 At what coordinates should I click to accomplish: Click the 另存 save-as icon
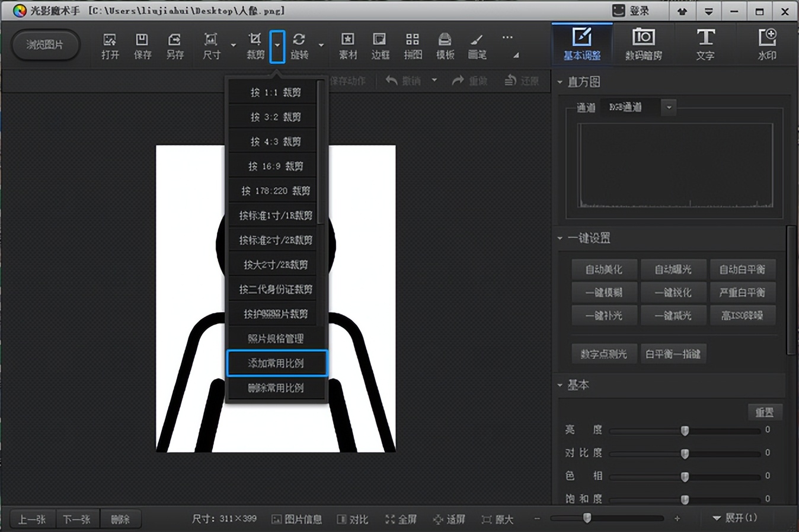(x=174, y=46)
